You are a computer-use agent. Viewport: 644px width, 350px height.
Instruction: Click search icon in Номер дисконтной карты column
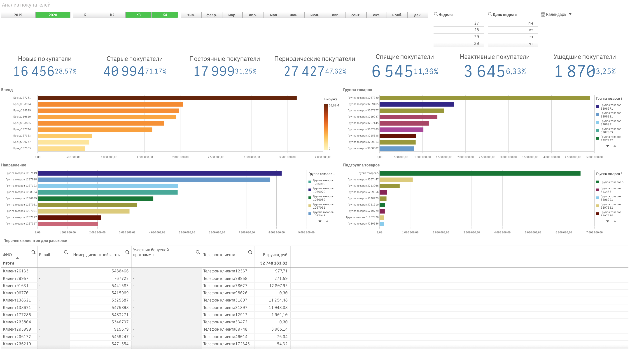(127, 252)
